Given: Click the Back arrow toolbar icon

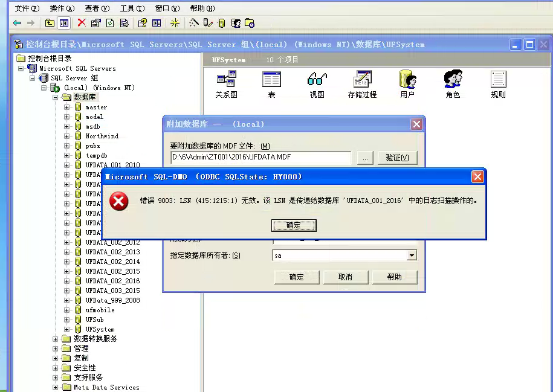Looking at the screenshot, I should (x=17, y=24).
